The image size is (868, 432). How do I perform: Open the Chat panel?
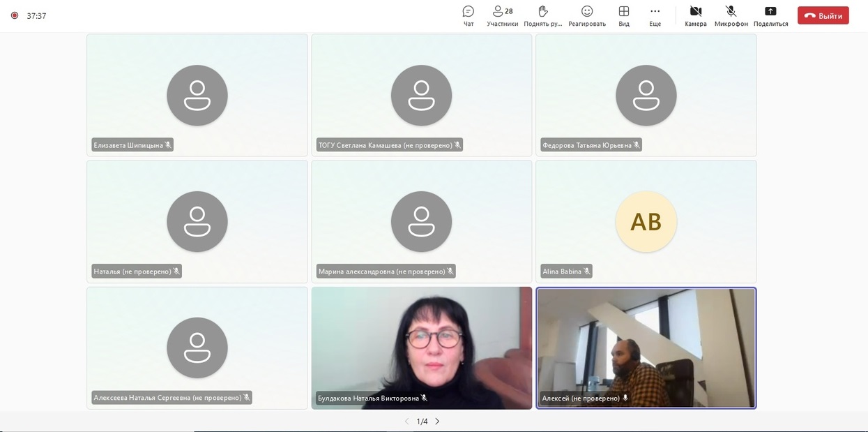pyautogui.click(x=469, y=16)
